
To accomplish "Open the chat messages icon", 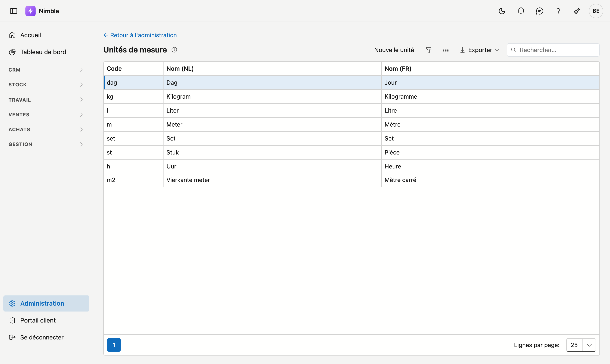I will 539,11.
